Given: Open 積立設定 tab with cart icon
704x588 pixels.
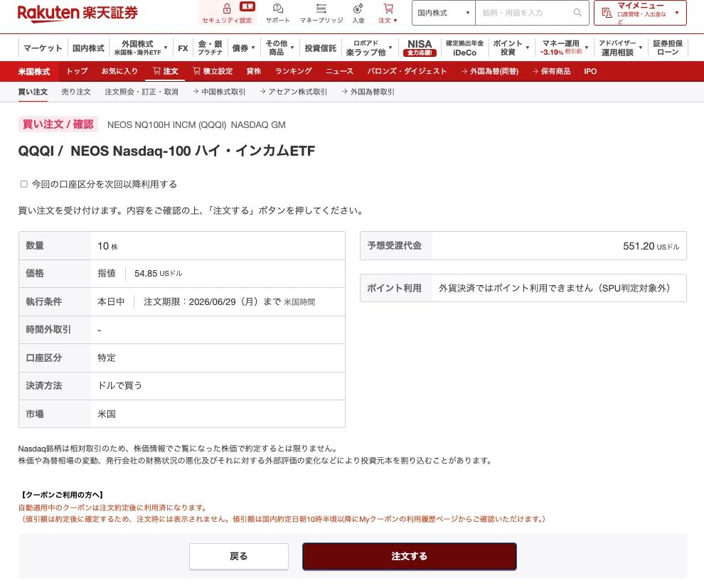Looking at the screenshot, I should click(213, 71).
